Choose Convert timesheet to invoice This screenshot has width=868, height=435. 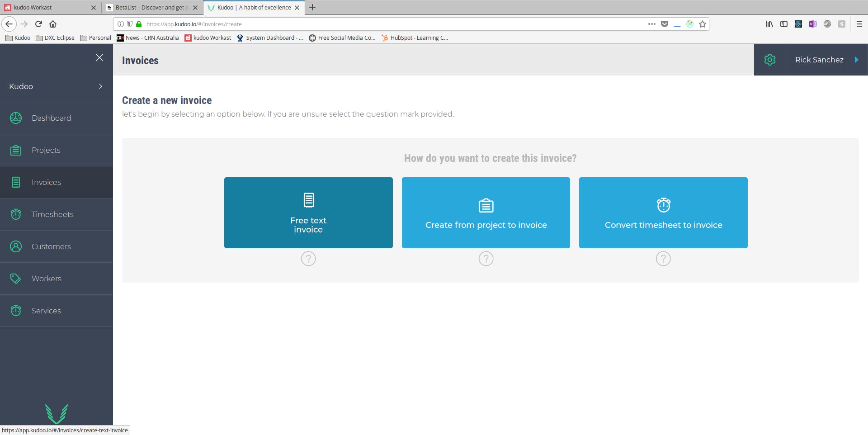tap(663, 213)
